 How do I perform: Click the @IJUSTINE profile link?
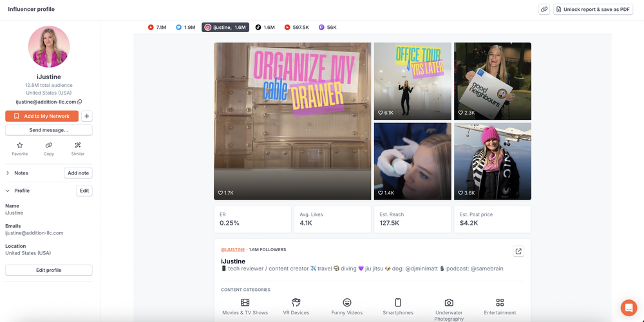(233, 250)
